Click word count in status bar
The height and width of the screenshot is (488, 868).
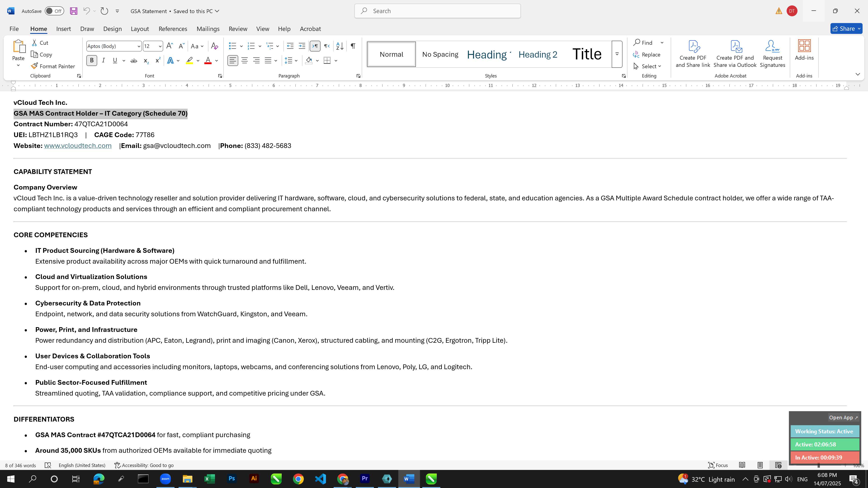(21, 465)
